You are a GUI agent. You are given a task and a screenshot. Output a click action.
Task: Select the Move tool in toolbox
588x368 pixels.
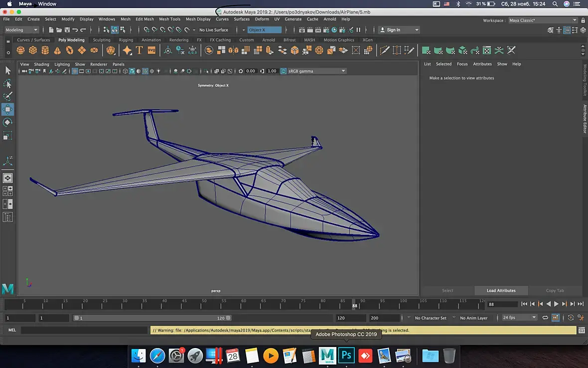(7, 109)
